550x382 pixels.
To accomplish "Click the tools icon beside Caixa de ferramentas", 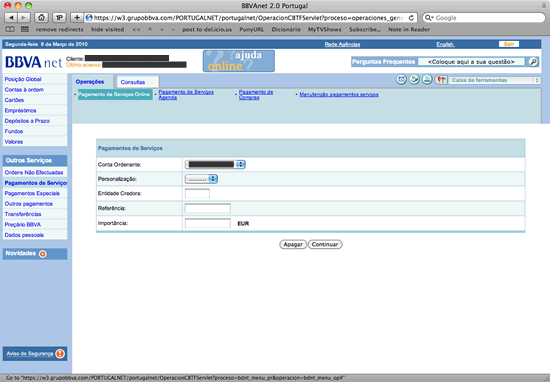I will (441, 80).
